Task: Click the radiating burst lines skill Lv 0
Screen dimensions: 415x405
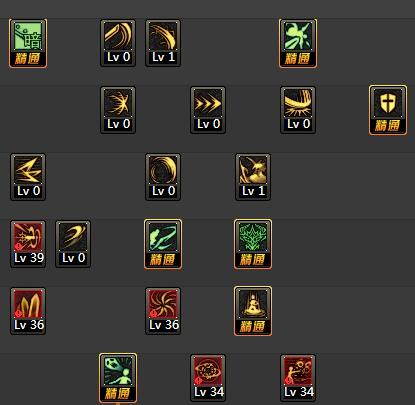Action: click(x=118, y=110)
